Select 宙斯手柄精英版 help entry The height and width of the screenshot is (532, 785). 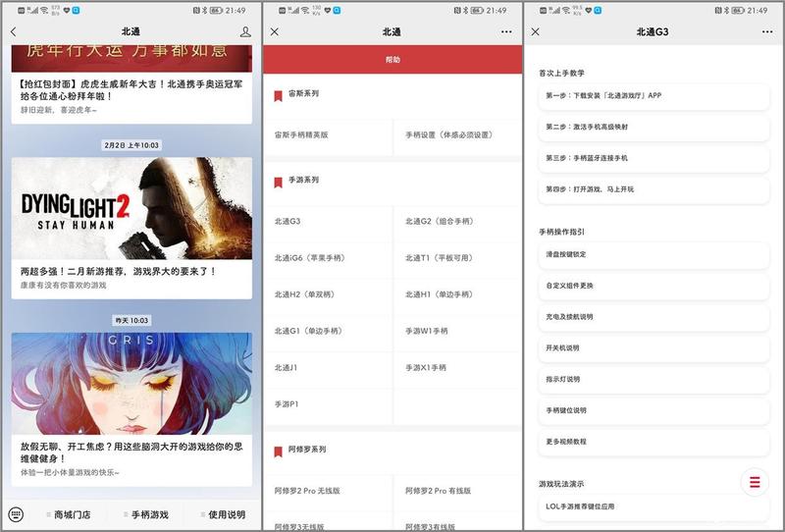(329, 134)
